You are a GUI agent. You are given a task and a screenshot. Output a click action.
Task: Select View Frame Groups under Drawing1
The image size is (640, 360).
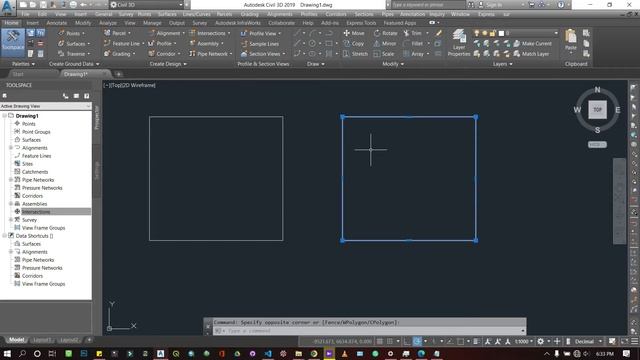[44, 228]
